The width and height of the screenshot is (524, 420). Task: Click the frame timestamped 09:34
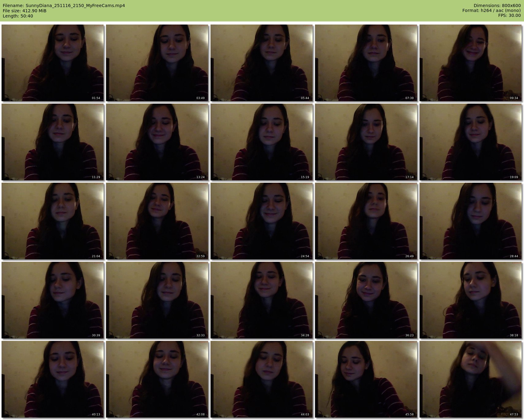(x=471, y=63)
